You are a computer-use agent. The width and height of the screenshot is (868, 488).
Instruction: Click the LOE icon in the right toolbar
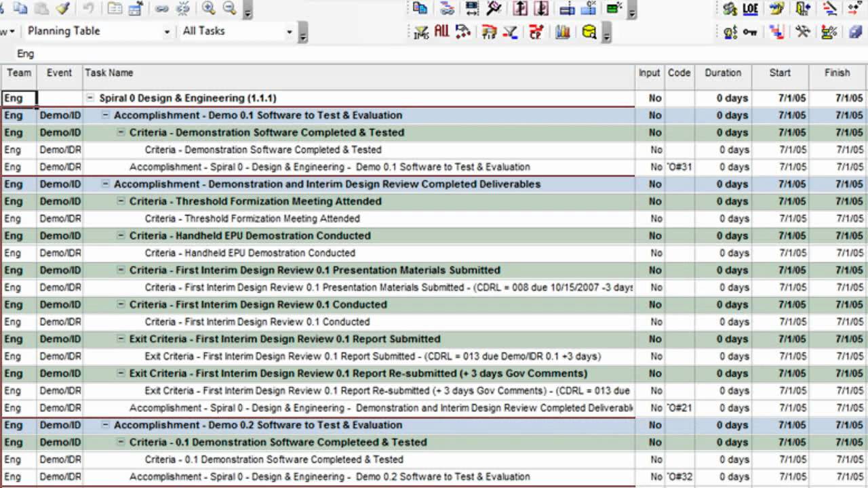[750, 8]
